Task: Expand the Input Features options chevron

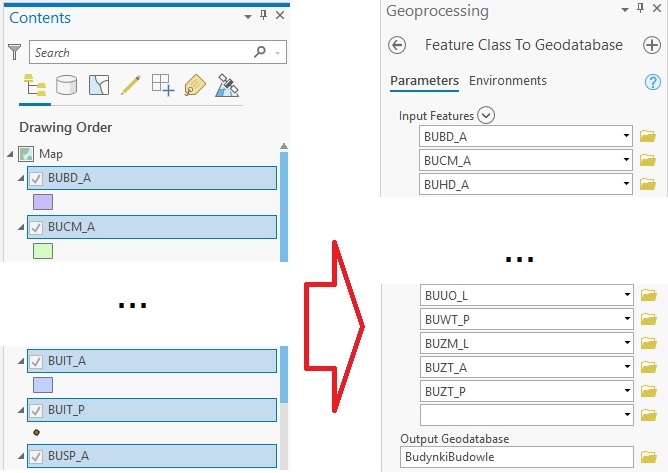Action: 487,115
